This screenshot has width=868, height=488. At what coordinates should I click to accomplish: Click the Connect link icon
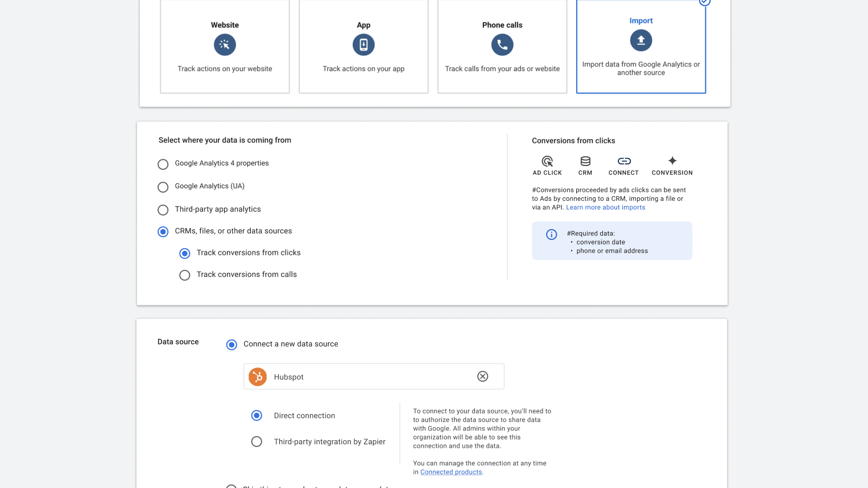[x=624, y=162]
